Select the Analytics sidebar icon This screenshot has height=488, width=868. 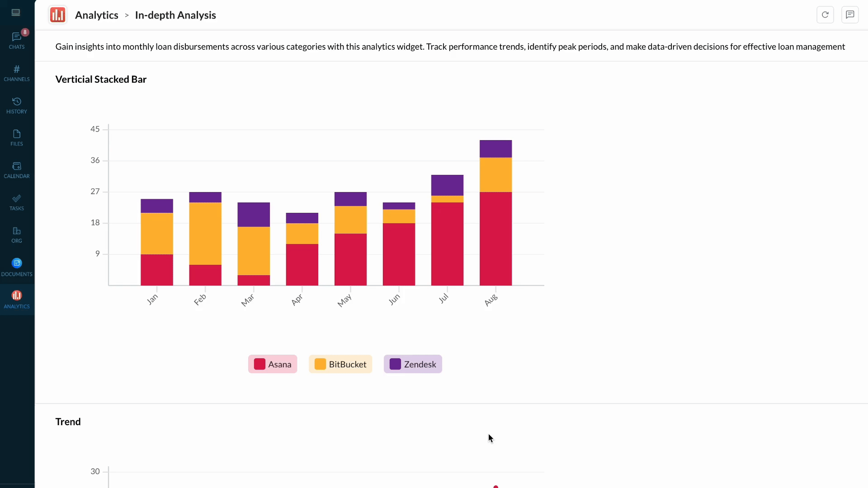17,300
